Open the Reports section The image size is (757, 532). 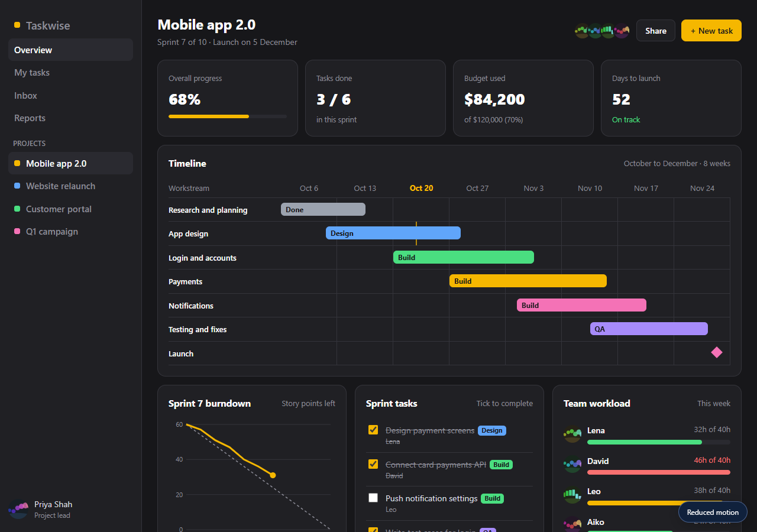(70, 118)
